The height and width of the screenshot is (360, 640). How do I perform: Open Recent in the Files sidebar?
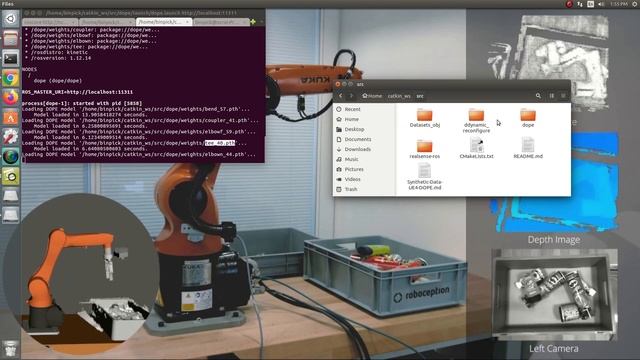(364, 109)
